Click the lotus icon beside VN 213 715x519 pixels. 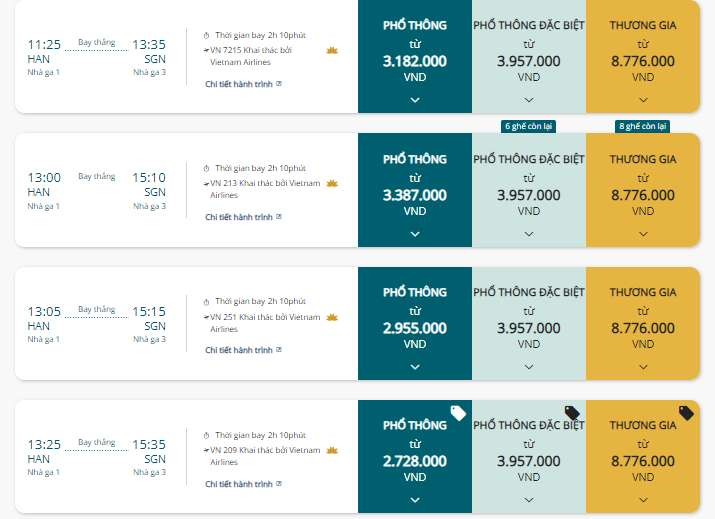332,183
